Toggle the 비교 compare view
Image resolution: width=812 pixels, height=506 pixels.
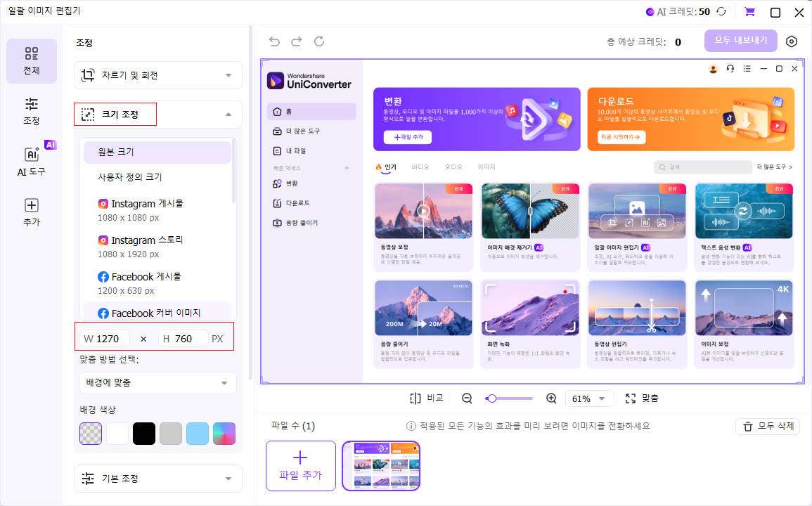click(x=427, y=398)
